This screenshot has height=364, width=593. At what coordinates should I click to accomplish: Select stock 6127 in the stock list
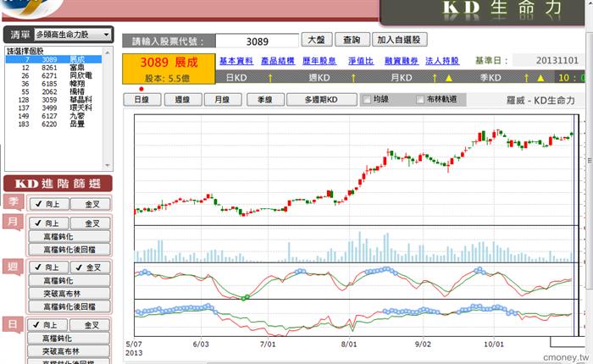coord(53,116)
